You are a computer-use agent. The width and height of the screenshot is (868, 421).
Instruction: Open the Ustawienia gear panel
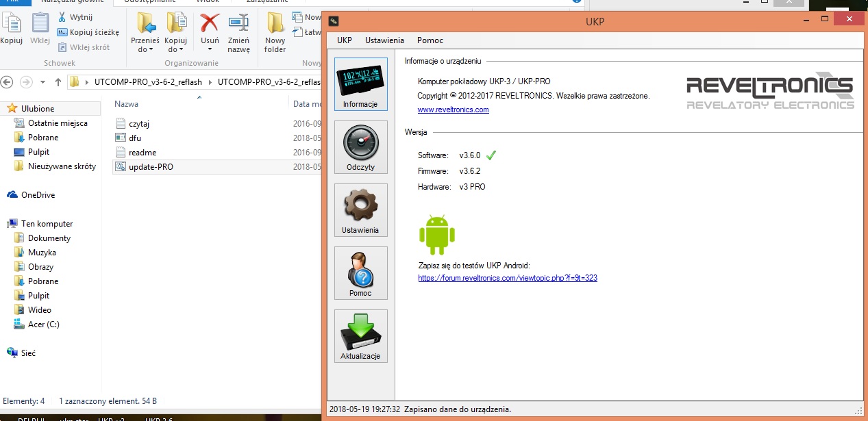[x=360, y=210]
